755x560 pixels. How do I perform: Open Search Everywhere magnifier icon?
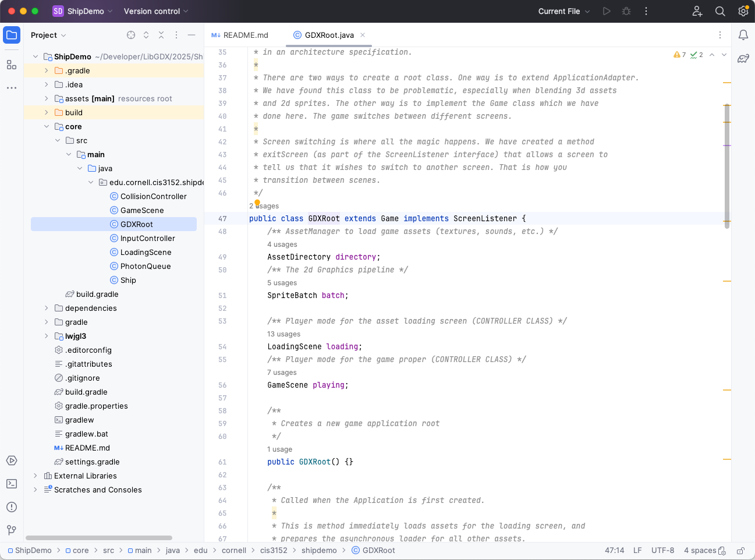pos(720,11)
